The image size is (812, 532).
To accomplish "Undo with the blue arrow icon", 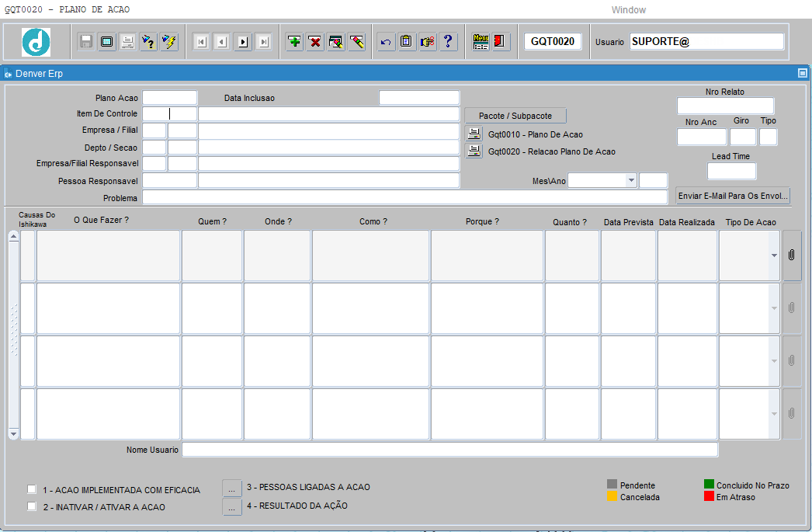I will click(x=386, y=41).
